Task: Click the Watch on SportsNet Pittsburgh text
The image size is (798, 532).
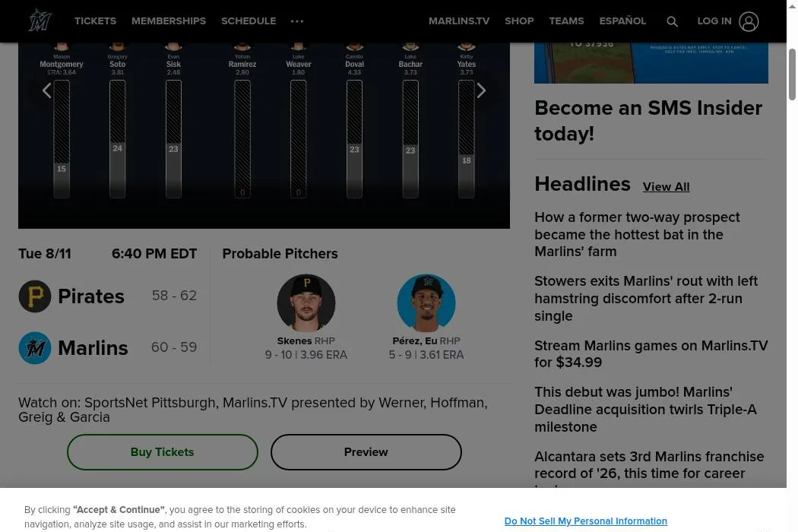Action: pyautogui.click(x=253, y=410)
